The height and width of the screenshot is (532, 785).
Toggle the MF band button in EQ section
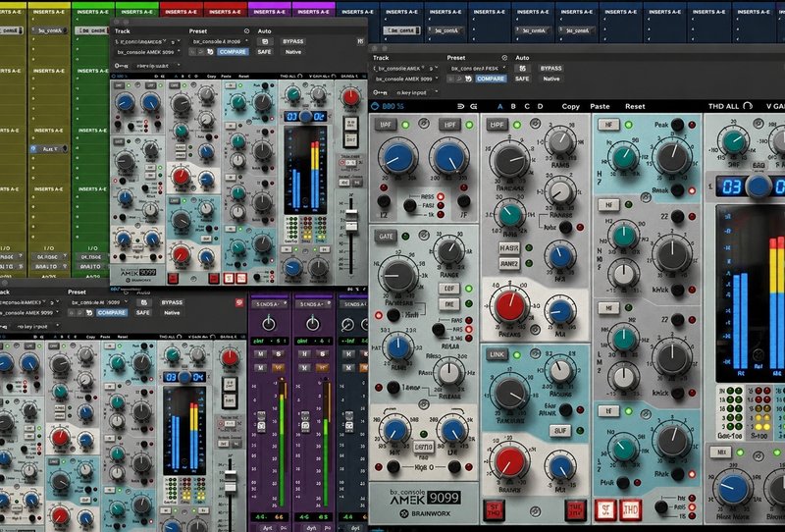608,307
